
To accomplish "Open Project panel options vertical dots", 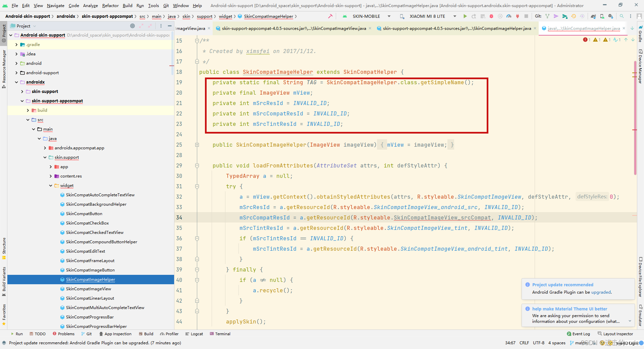I will click(x=161, y=26).
